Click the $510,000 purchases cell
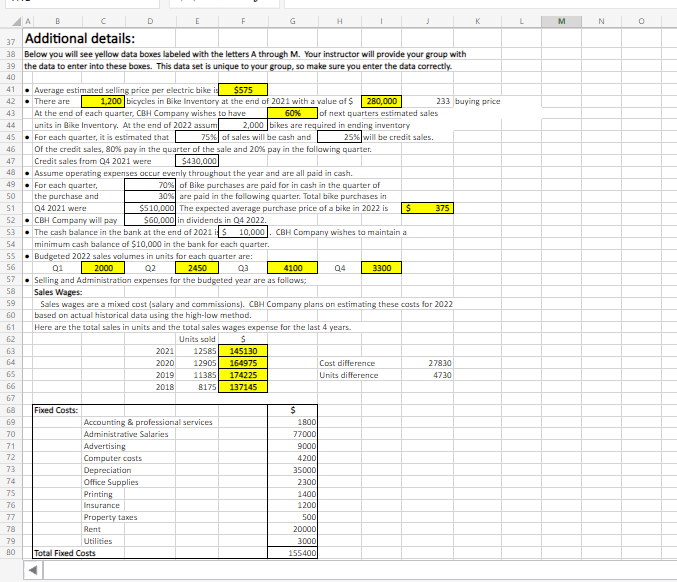677x582 pixels. pyautogui.click(x=150, y=208)
